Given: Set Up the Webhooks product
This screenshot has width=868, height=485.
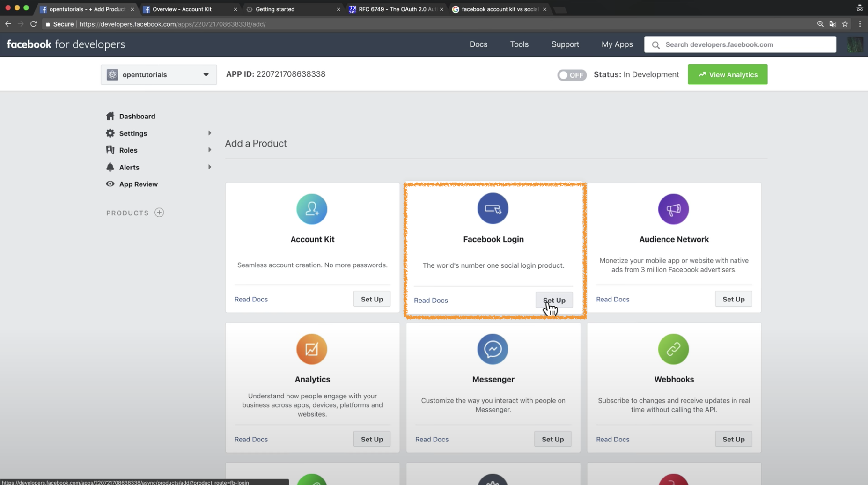Looking at the screenshot, I should [733, 439].
